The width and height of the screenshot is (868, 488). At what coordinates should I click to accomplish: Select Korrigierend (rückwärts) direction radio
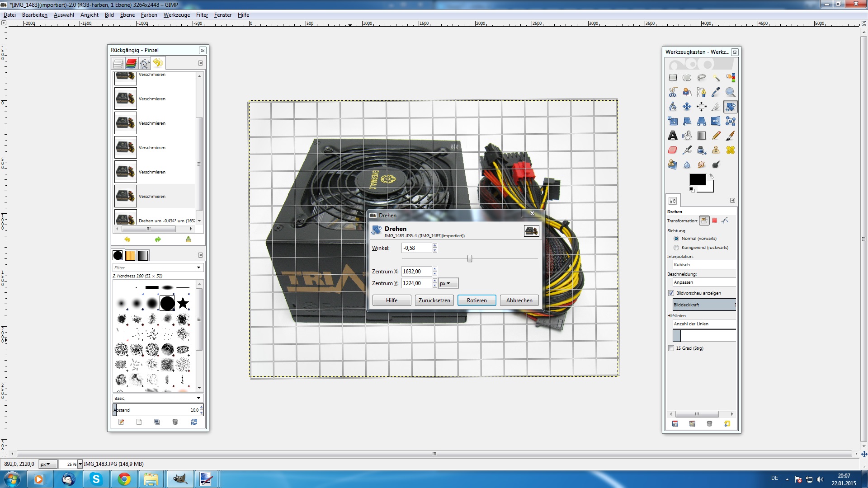tap(676, 248)
